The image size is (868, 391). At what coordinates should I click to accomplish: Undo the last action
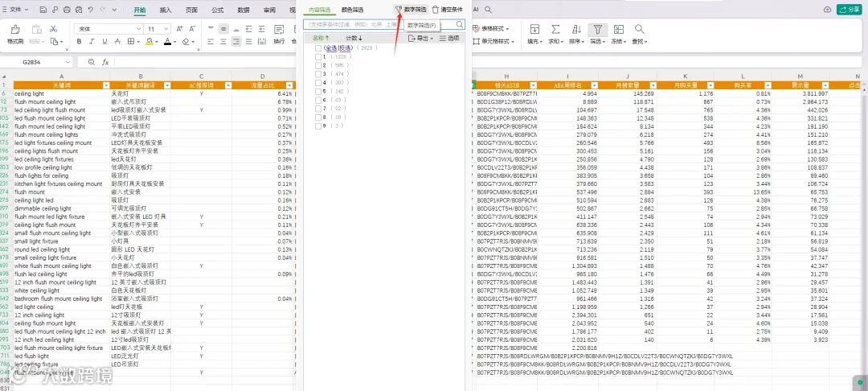pyautogui.click(x=91, y=10)
